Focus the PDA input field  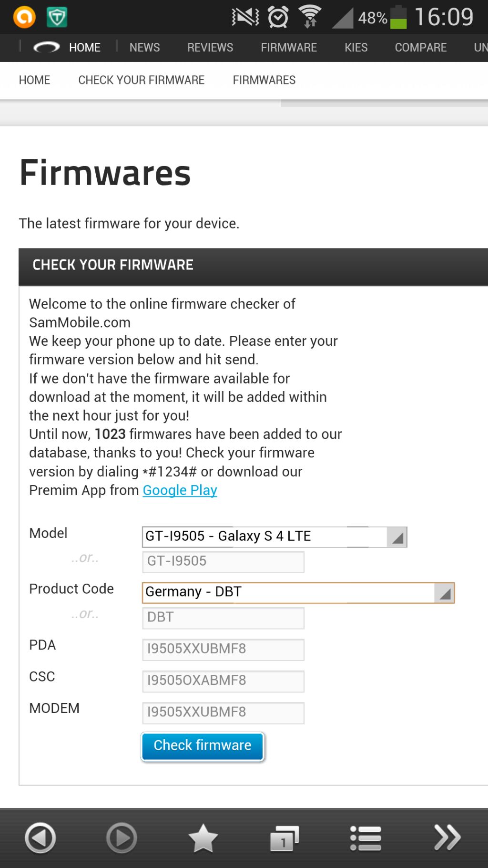(223, 649)
